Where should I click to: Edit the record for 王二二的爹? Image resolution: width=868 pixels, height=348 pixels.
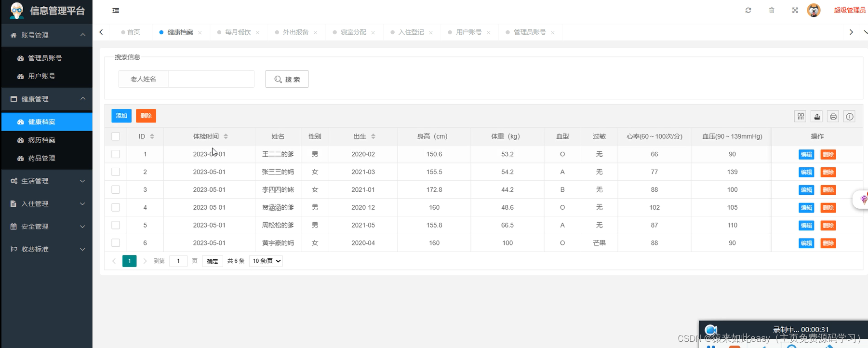(x=806, y=154)
